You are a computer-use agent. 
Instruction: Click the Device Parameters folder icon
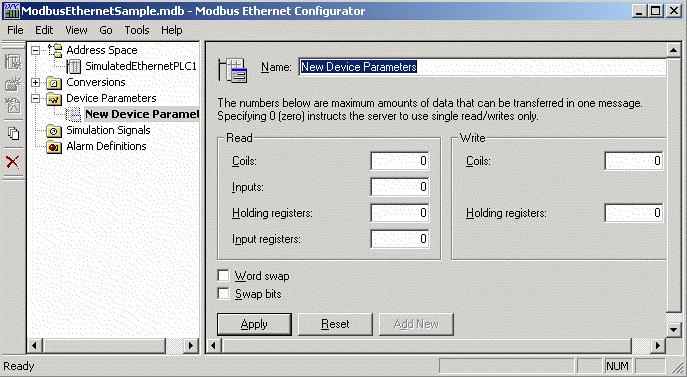click(x=54, y=99)
